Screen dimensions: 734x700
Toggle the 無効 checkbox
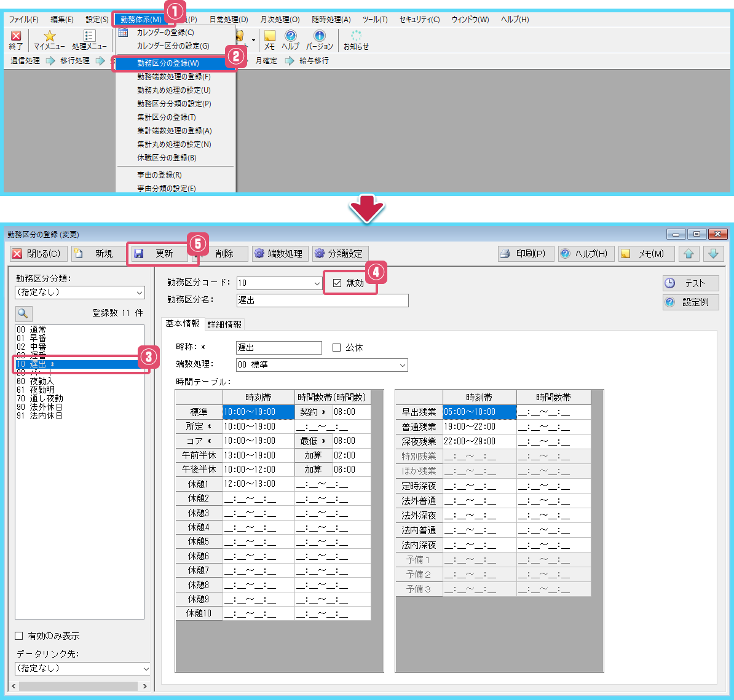point(337,283)
